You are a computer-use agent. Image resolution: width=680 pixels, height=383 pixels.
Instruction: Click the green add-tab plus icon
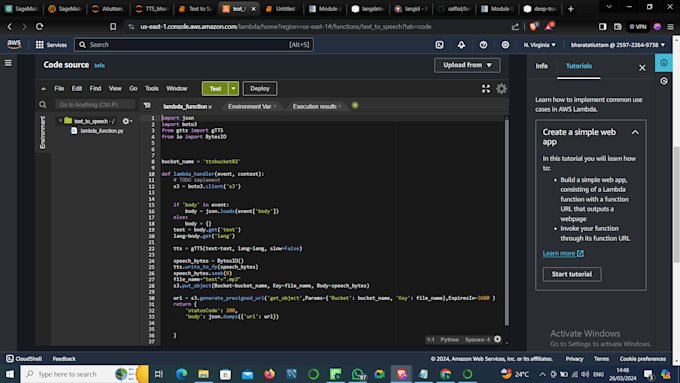355,105
